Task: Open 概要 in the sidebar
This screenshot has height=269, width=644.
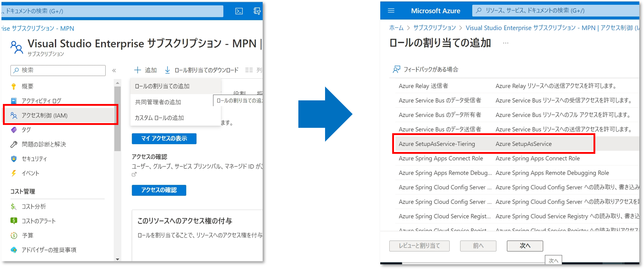Action: point(27,86)
